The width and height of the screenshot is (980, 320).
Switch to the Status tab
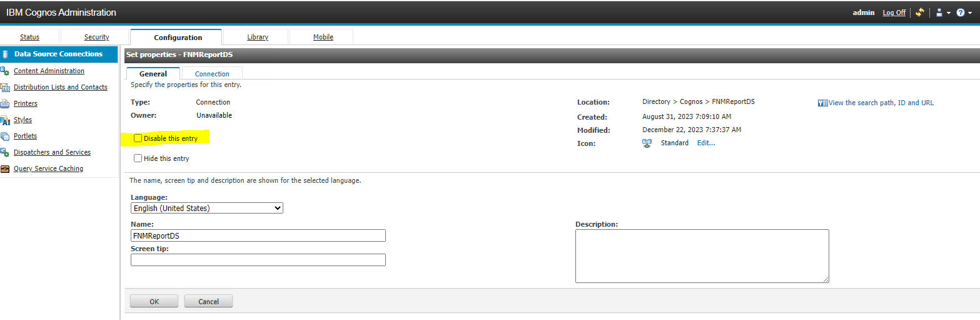tap(29, 37)
